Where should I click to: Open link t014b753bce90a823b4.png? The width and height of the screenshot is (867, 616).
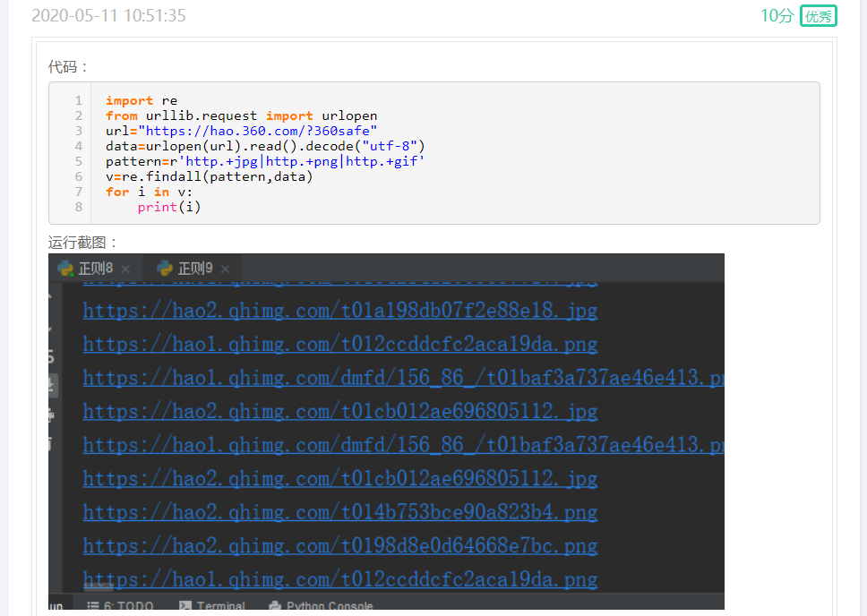pyautogui.click(x=340, y=513)
